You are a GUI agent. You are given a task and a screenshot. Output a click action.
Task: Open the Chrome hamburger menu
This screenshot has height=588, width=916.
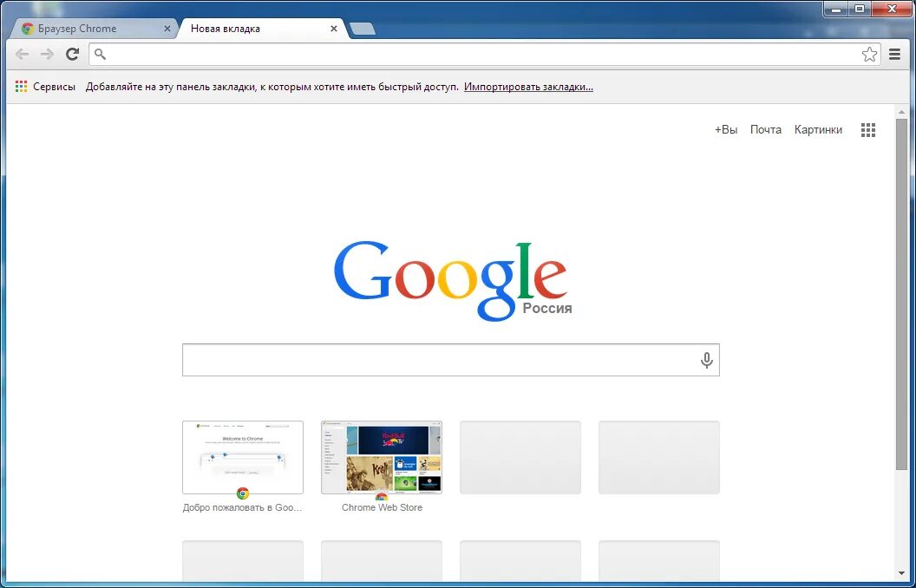[x=894, y=55]
